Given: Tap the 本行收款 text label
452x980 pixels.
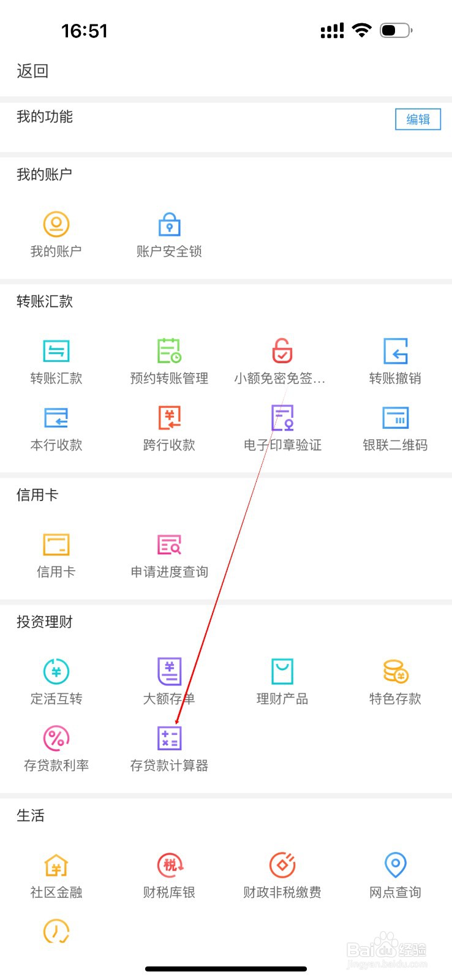Looking at the screenshot, I should pyautogui.click(x=56, y=445).
